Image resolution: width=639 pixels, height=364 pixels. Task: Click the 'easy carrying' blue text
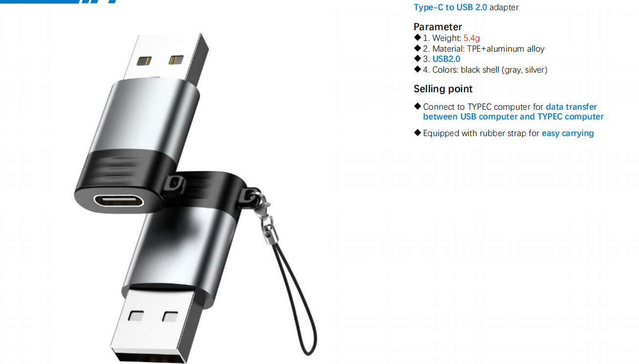[568, 133]
